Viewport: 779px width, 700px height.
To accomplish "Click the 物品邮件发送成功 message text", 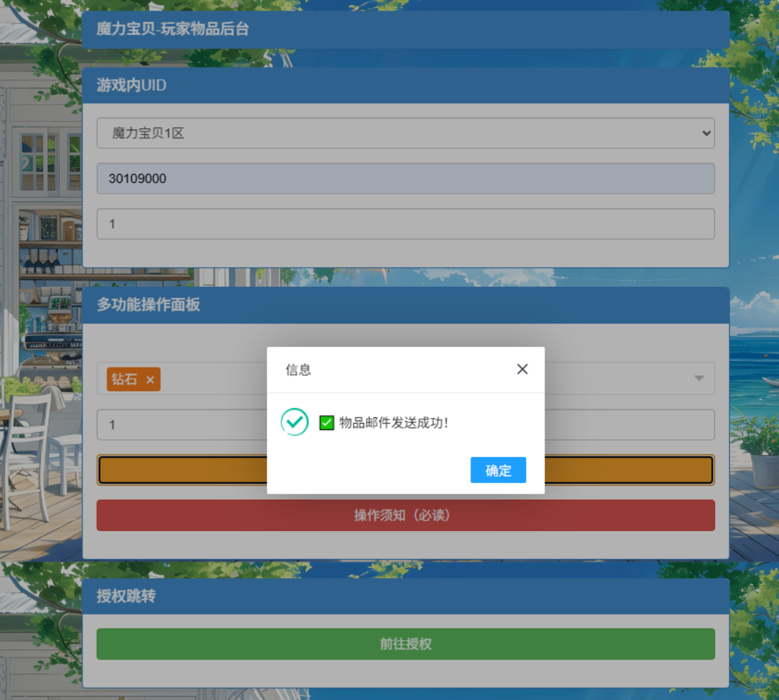I will pos(394,423).
